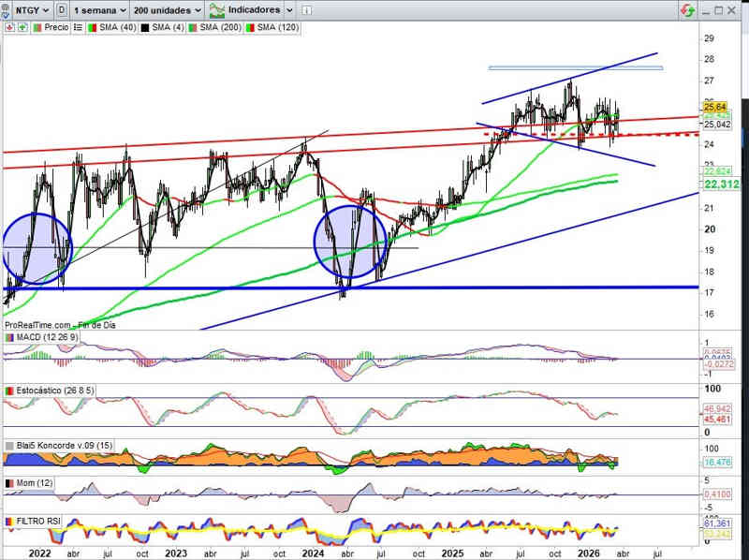749x560 pixels.
Task: Open the Indicadores panel
Action: tap(245, 9)
